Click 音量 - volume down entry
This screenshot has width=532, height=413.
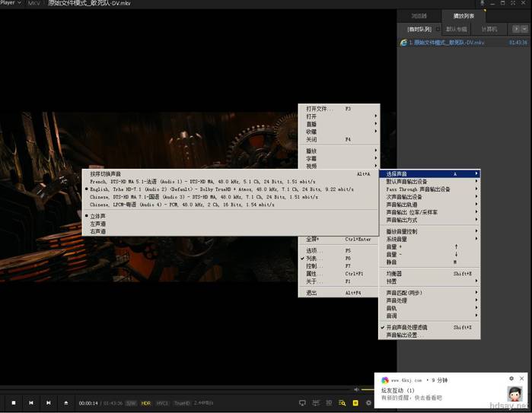(429, 254)
